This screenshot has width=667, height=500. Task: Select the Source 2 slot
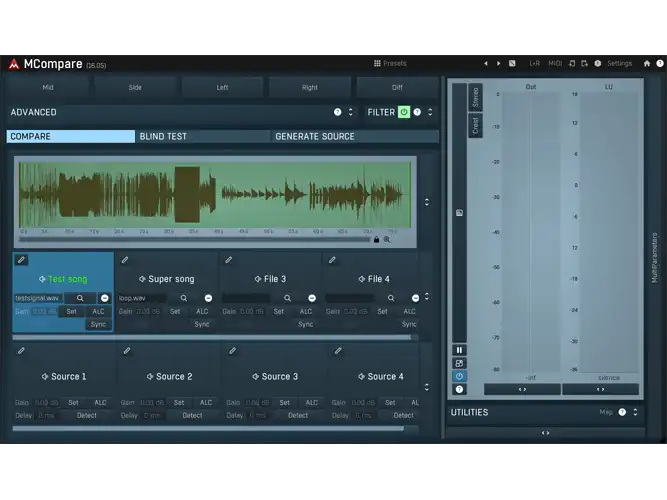170,377
